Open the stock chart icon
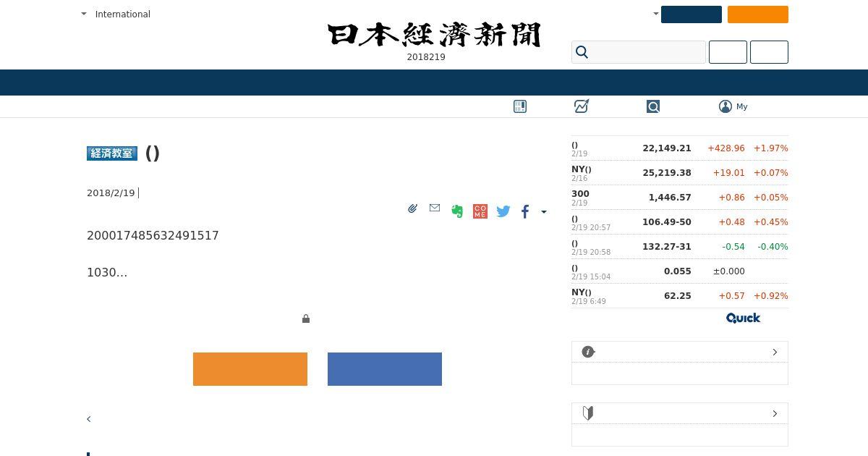The width and height of the screenshot is (868, 456). [x=582, y=106]
